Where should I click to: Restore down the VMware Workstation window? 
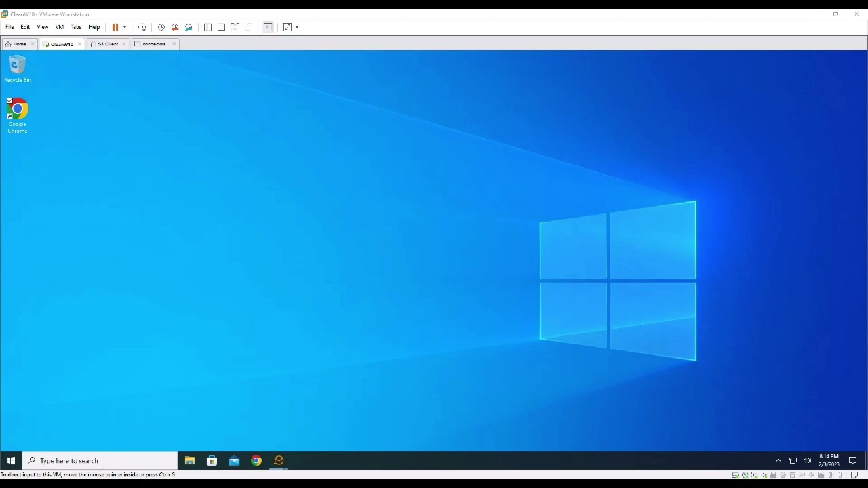[836, 14]
